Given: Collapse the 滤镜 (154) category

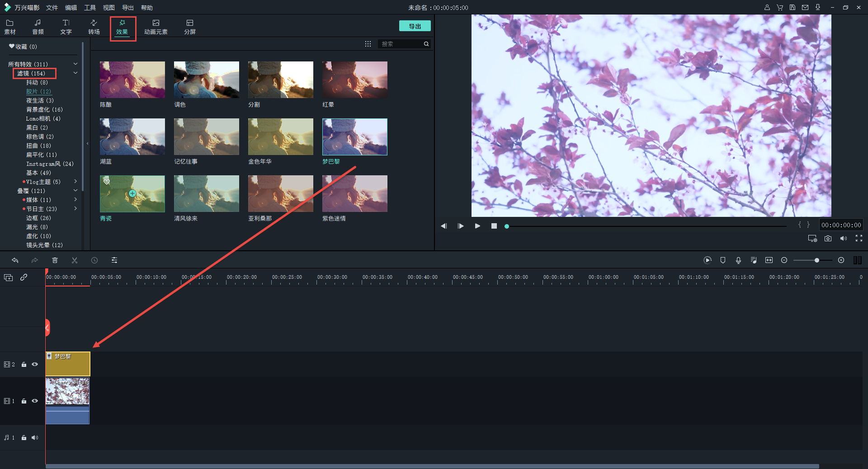Looking at the screenshot, I should pos(75,73).
